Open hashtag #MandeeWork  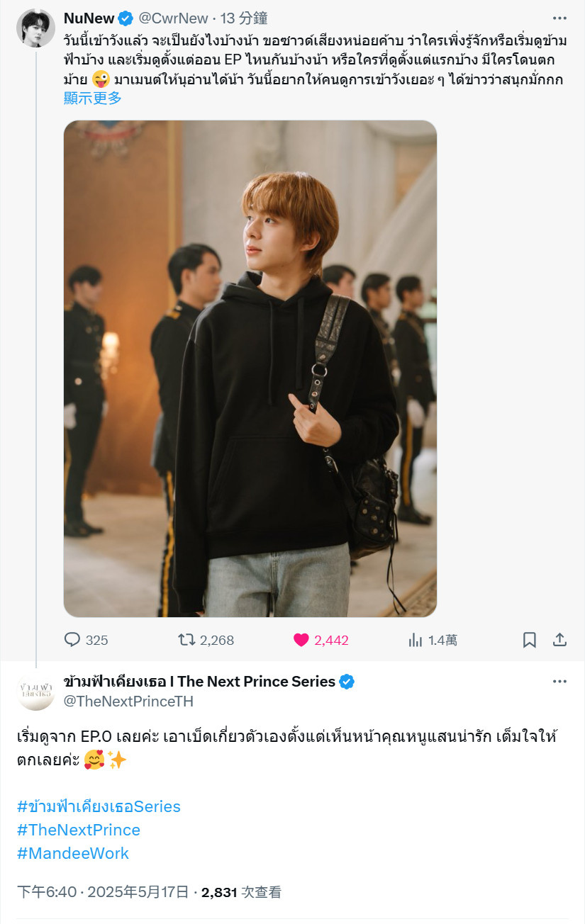(73, 853)
